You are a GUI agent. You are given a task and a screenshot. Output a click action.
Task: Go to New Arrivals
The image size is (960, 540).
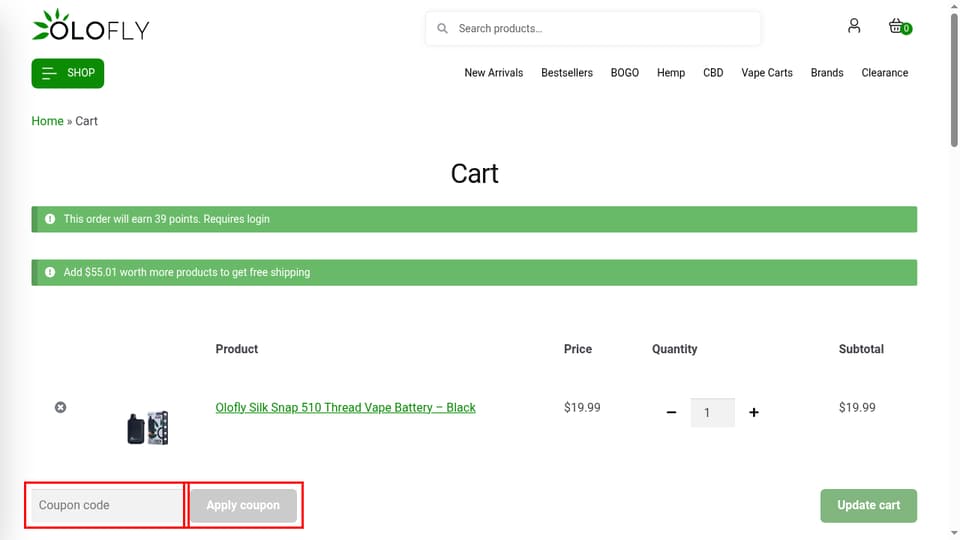493,73
